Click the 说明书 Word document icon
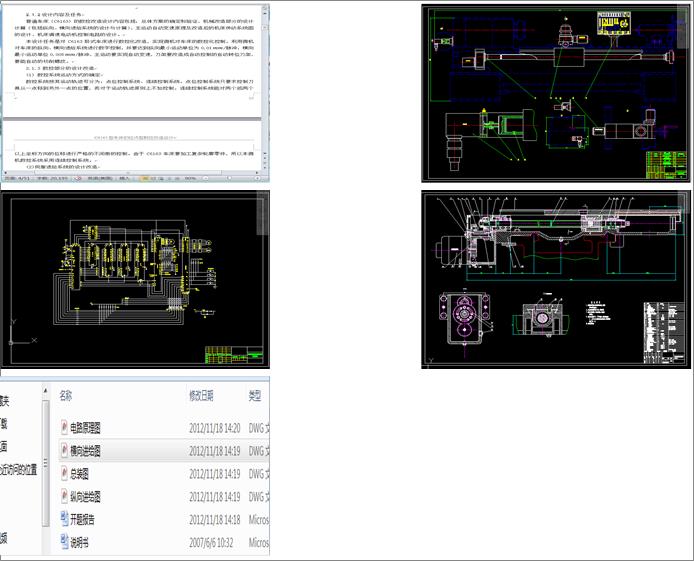The image size is (694, 561). click(x=65, y=542)
